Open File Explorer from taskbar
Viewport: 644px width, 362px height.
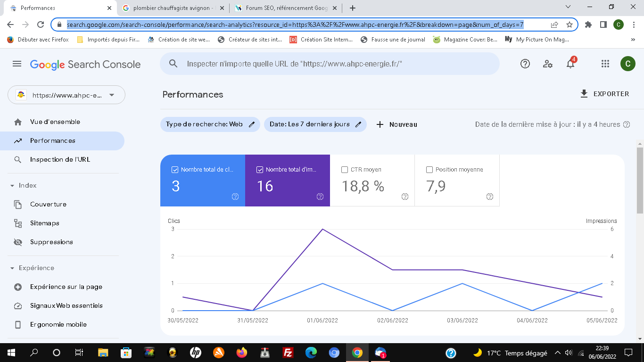click(103, 353)
